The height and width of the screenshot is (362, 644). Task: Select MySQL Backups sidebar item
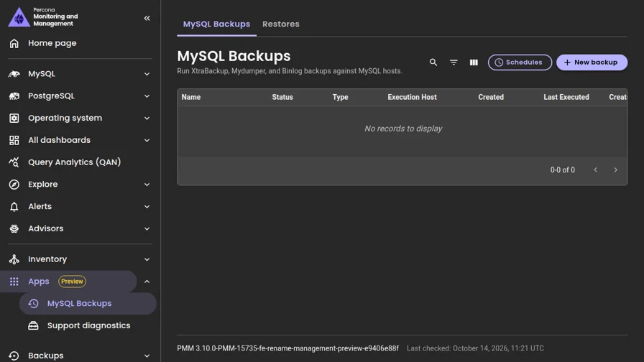click(88, 304)
